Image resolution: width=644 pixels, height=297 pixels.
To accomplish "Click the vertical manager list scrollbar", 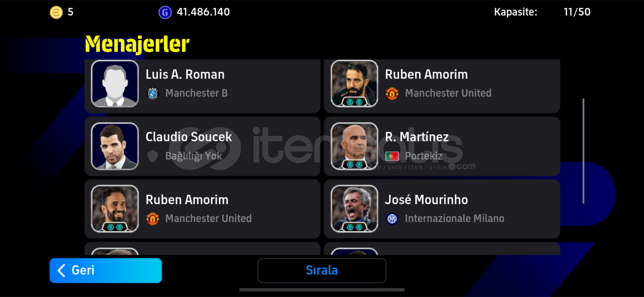I will point(583,151).
